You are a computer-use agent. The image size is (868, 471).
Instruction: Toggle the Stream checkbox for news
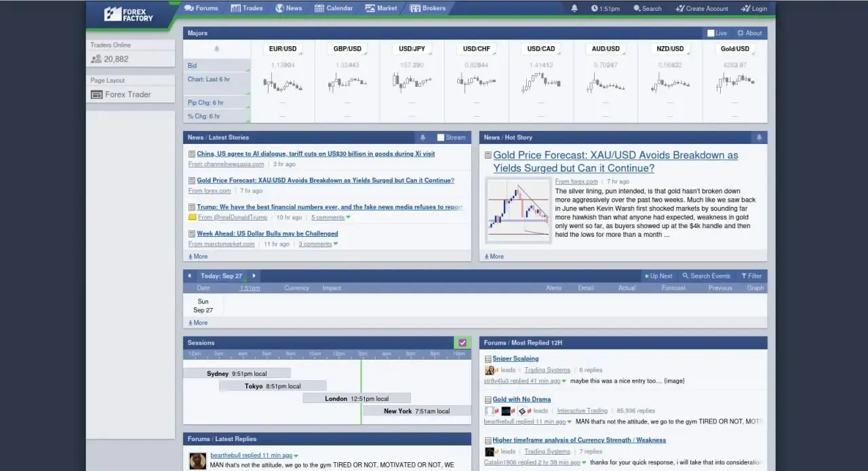pos(441,138)
